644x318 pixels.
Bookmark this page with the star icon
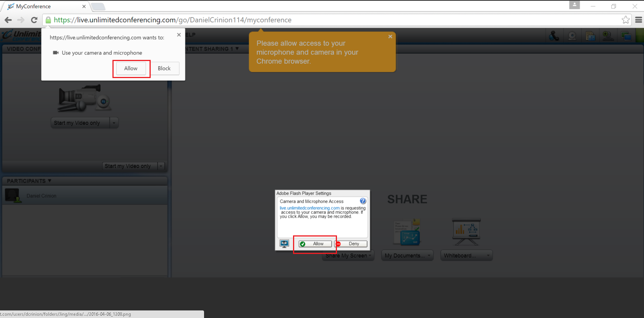tap(625, 20)
